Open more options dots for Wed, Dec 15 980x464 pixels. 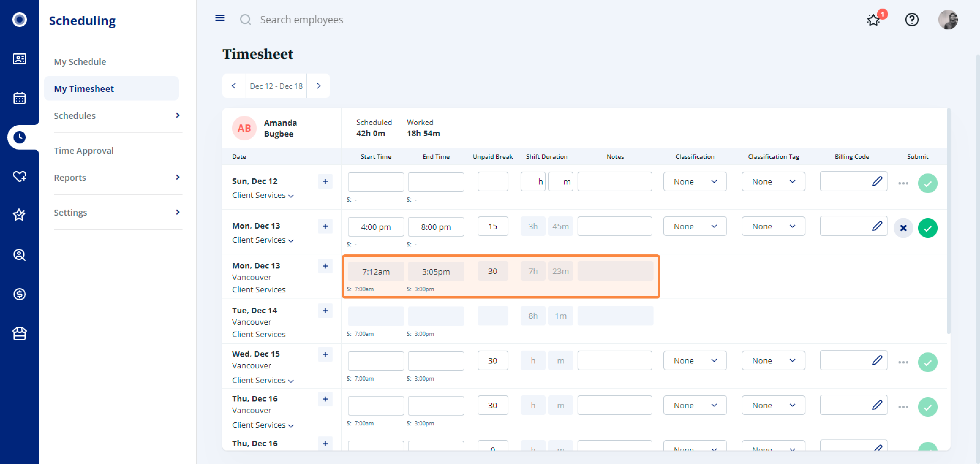click(x=903, y=362)
